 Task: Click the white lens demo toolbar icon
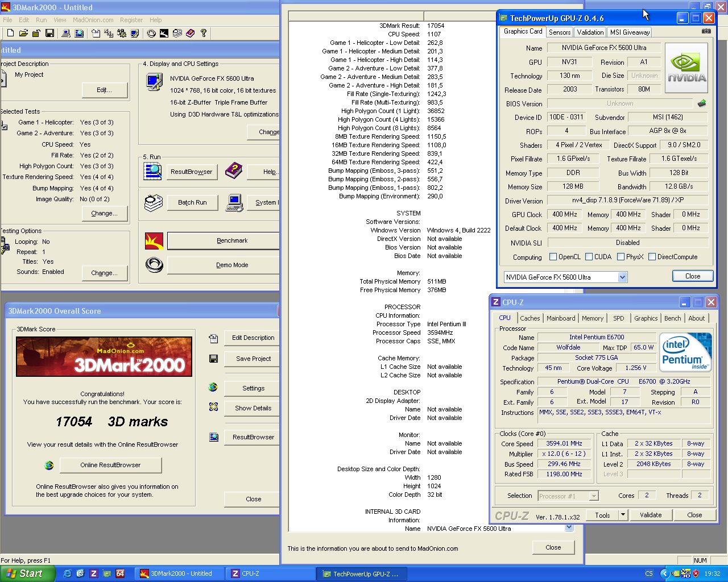tap(151, 34)
